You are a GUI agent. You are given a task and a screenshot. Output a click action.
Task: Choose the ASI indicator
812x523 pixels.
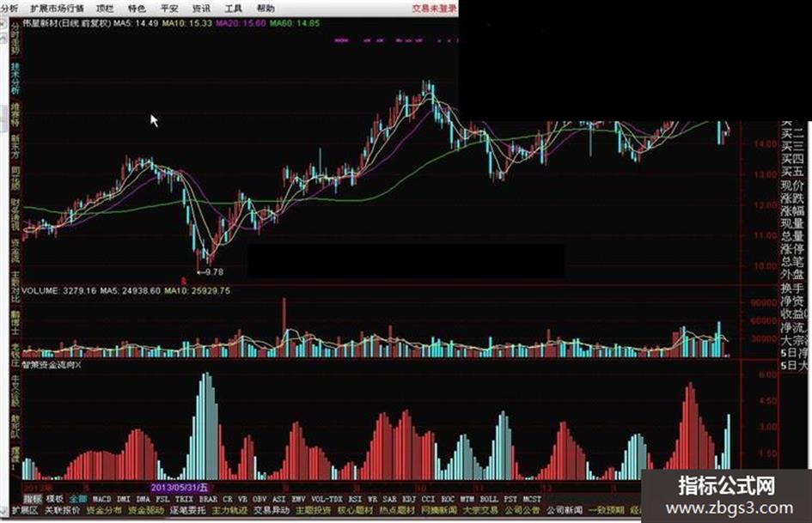pos(279,499)
